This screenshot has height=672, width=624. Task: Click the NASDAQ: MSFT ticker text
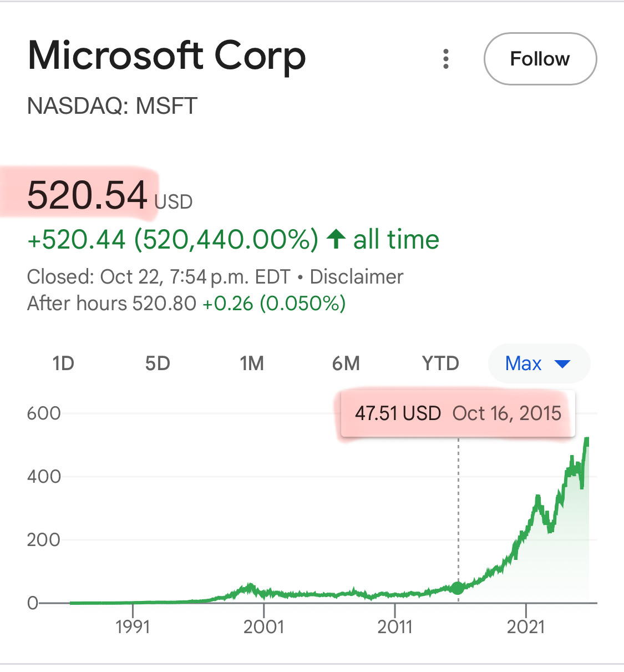coord(112,105)
